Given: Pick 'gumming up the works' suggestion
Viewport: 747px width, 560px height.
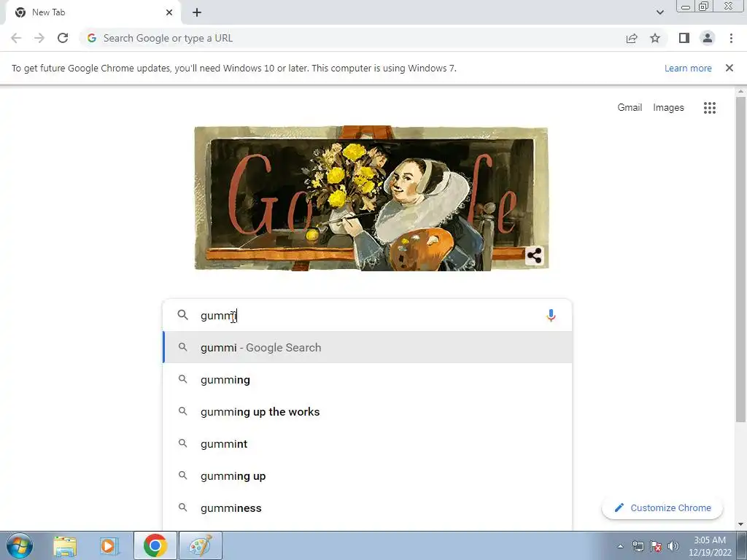Looking at the screenshot, I should coord(368,411).
